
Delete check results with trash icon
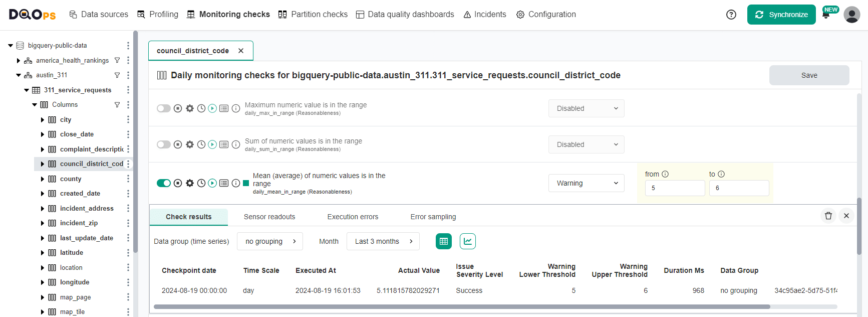tap(828, 216)
